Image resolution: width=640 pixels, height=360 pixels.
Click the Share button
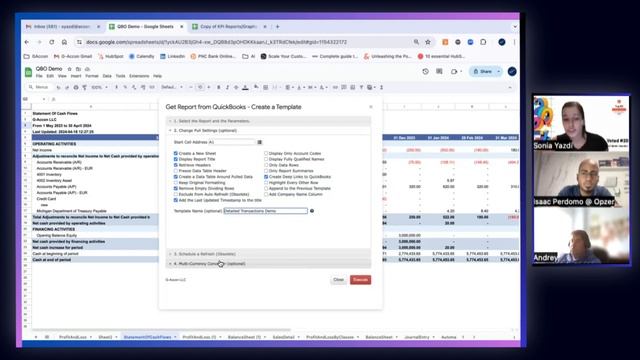pyautogui.click(x=482, y=71)
